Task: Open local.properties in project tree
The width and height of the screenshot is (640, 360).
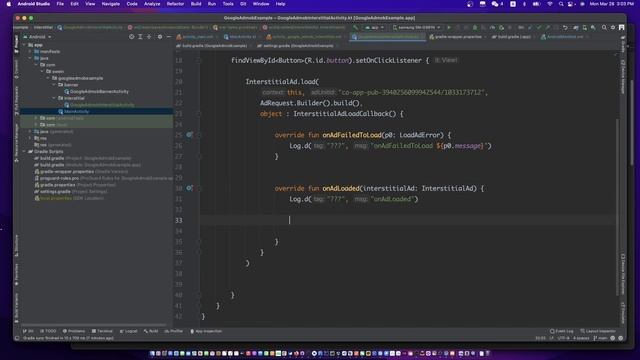Action: 69,198
